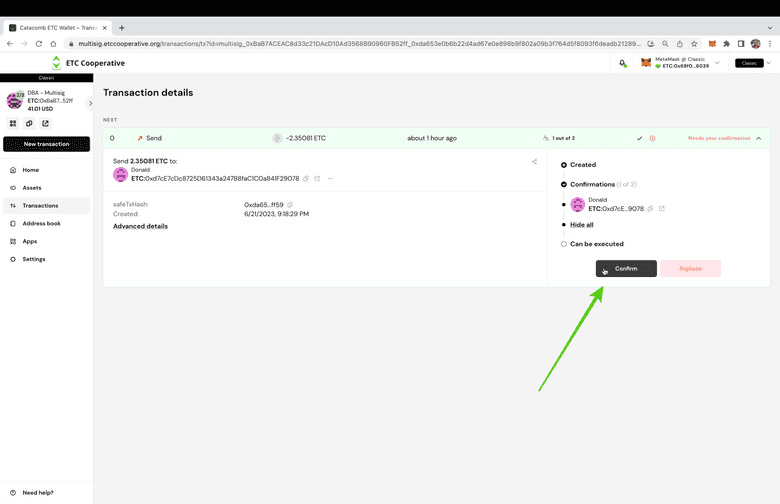This screenshot has width=780, height=504.
Task: Click the New transaction button
Action: 46,144
